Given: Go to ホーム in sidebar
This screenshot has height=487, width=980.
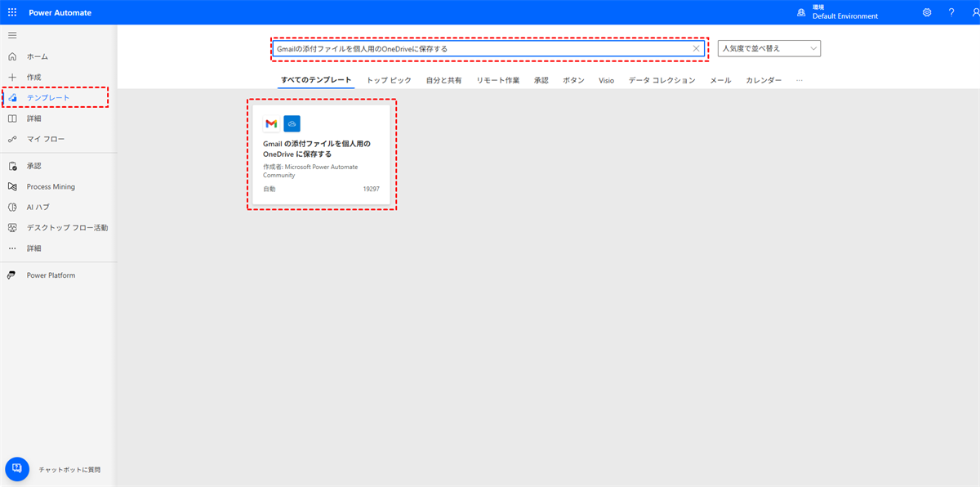Looking at the screenshot, I should 38,56.
